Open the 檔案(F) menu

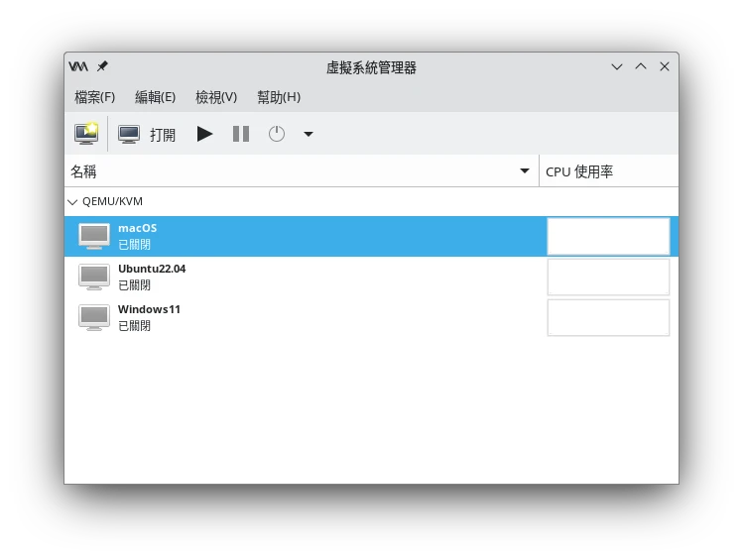click(x=95, y=97)
